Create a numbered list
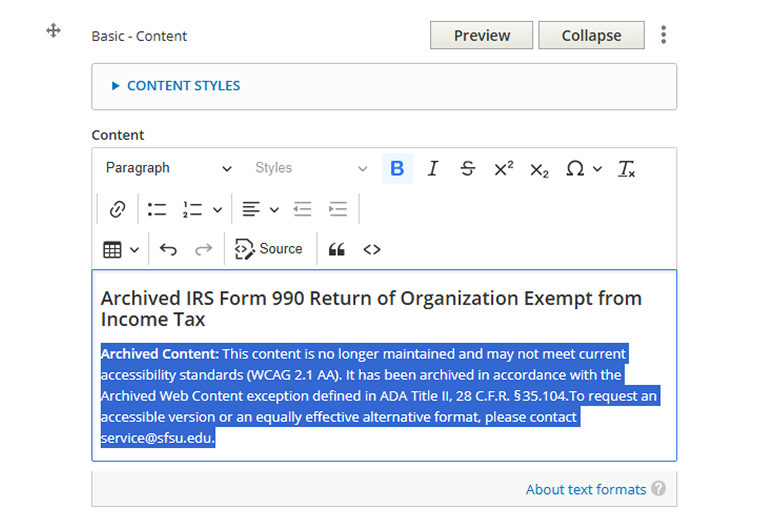The image size is (761, 531). (192, 209)
